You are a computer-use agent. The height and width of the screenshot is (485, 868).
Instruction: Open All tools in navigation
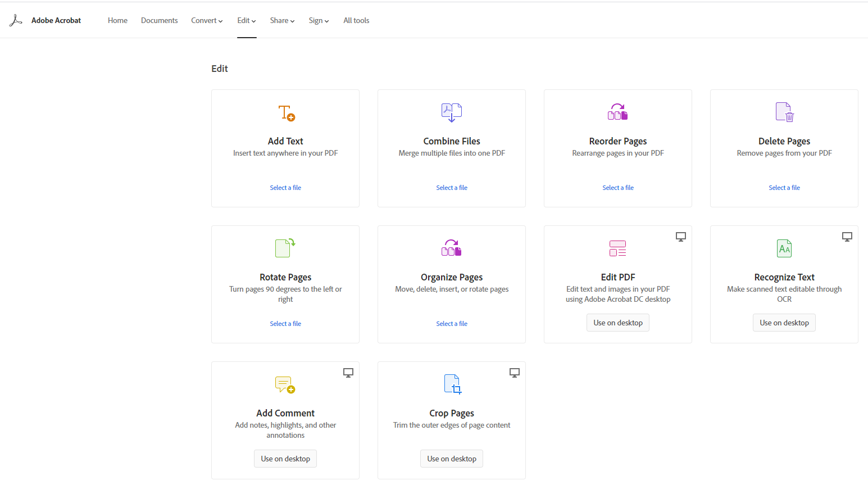tap(356, 20)
